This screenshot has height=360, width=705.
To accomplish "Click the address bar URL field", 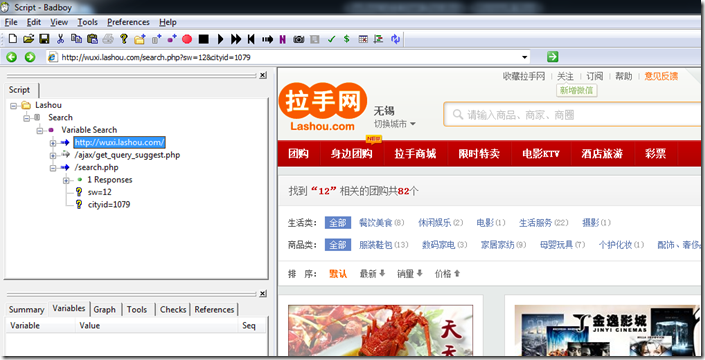I will [x=288, y=57].
